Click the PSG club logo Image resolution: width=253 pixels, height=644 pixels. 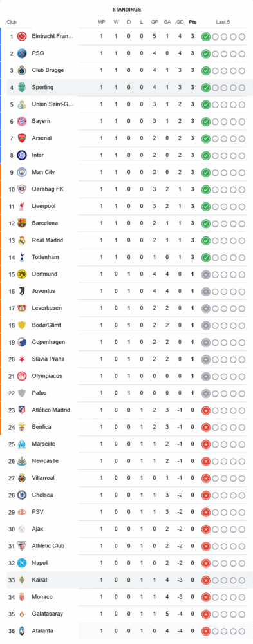click(22, 53)
